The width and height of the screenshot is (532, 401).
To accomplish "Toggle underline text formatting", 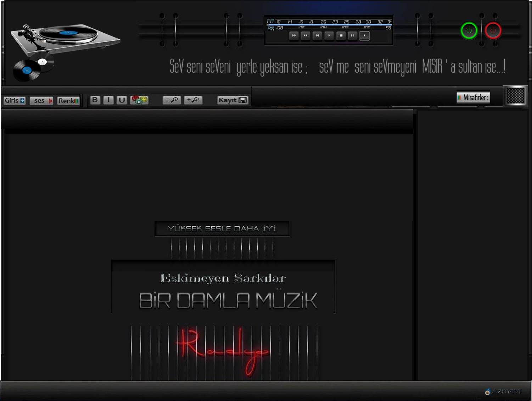I will (x=122, y=100).
